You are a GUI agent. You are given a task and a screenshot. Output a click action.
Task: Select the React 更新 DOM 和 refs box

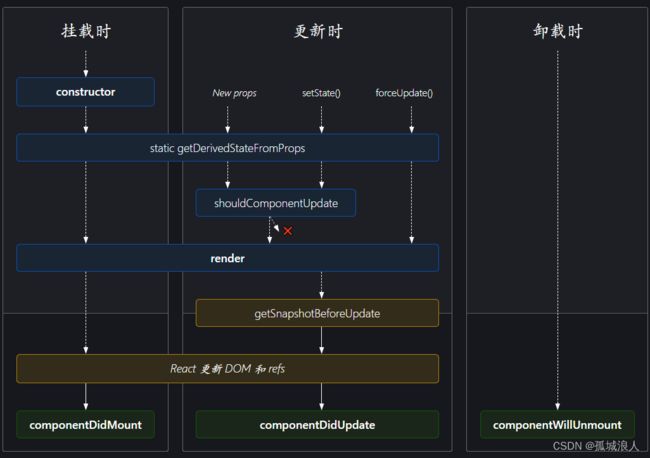[x=228, y=368]
